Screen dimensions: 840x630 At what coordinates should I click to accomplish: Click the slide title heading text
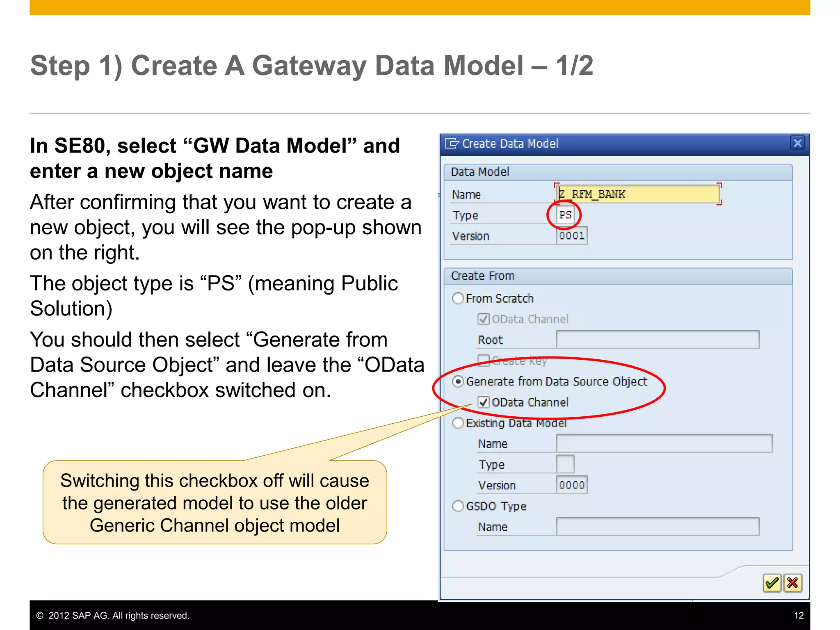312,66
